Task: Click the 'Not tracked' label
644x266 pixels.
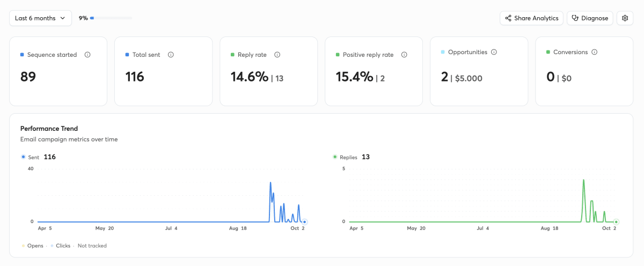Action: (92, 246)
